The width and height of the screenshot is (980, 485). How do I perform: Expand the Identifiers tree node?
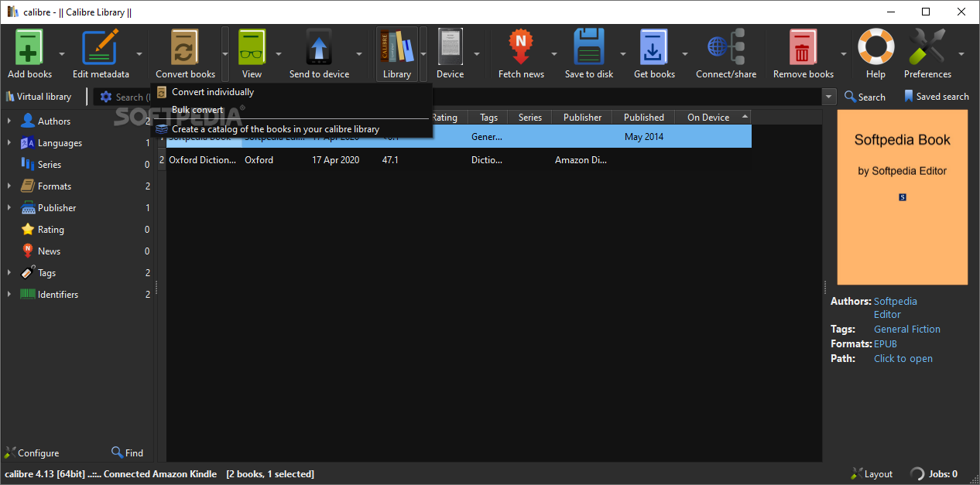click(x=9, y=295)
